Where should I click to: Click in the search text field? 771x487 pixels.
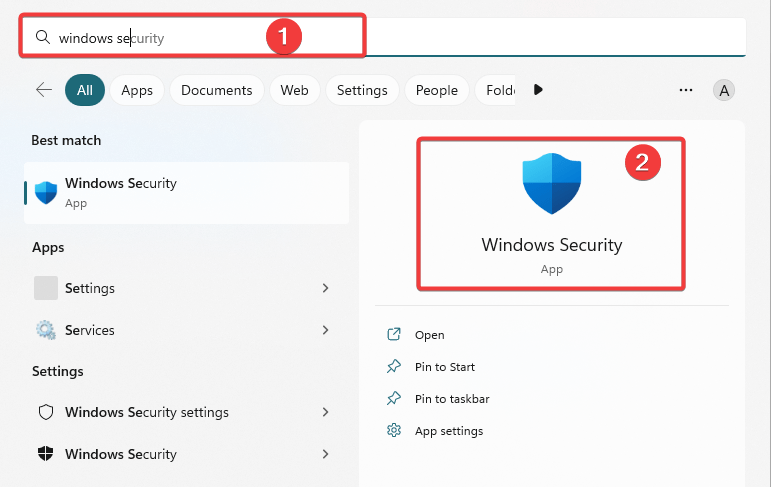383,37
